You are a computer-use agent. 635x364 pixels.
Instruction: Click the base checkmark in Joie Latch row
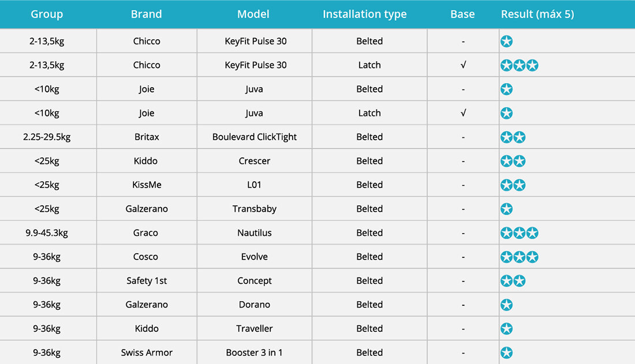coord(464,113)
